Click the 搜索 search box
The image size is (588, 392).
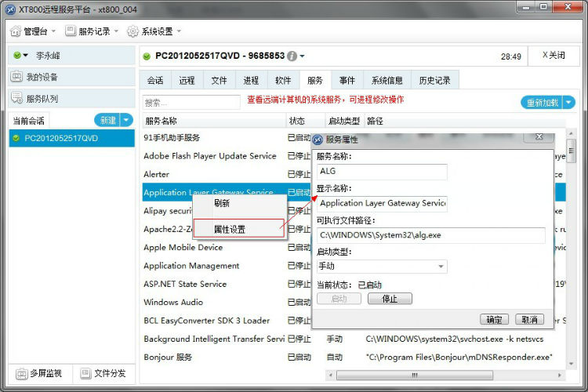point(191,103)
